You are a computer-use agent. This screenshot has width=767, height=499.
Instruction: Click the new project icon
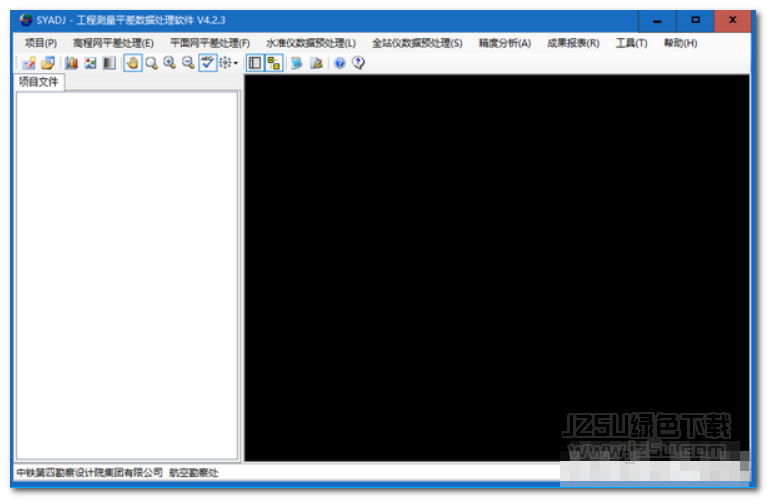point(29,63)
